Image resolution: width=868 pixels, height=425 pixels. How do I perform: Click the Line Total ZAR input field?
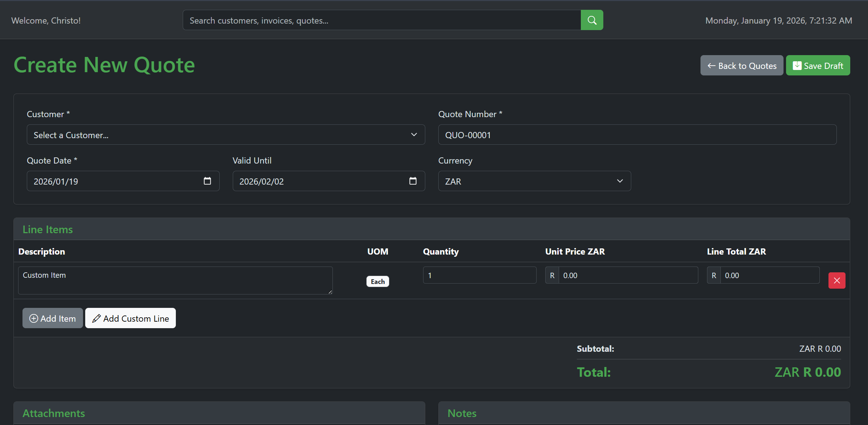point(769,275)
